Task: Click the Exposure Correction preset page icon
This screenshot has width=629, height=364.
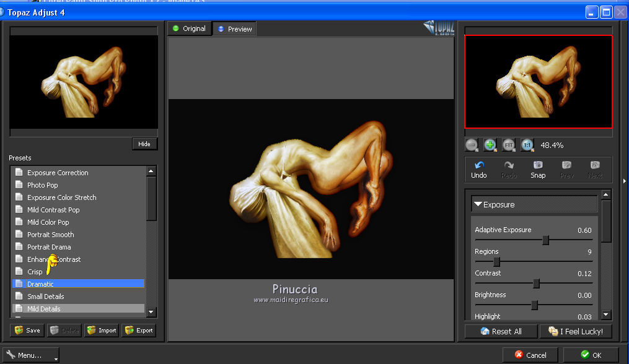Action: (19, 172)
